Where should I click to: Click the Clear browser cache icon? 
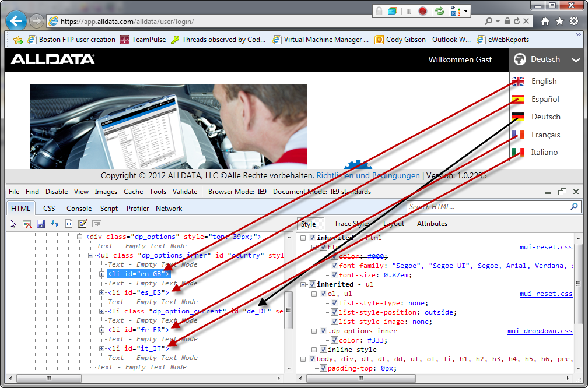27,224
